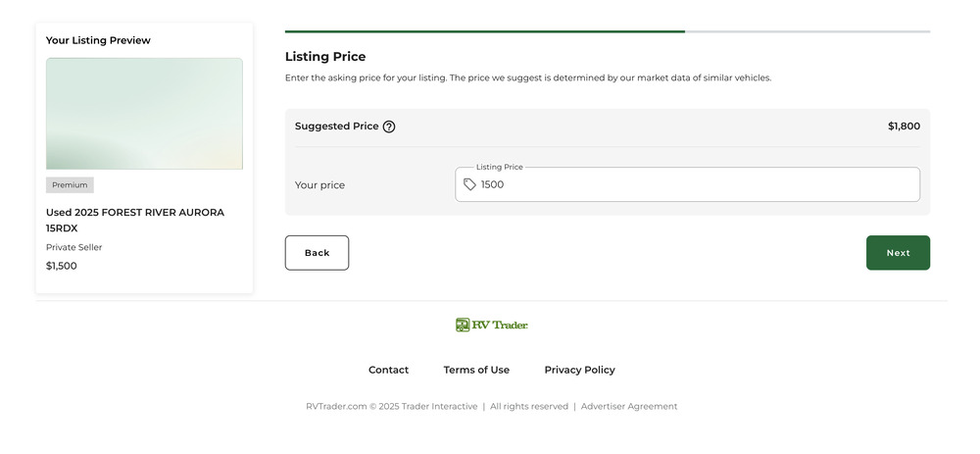
Task: Click the Suggested Price help question-mark icon
Action: pyautogui.click(x=389, y=126)
